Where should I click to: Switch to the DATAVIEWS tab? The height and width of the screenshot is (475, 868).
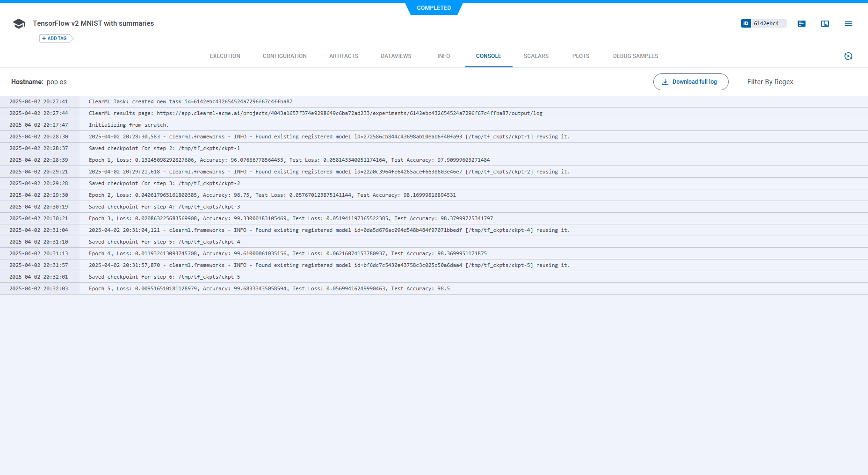[396, 56]
